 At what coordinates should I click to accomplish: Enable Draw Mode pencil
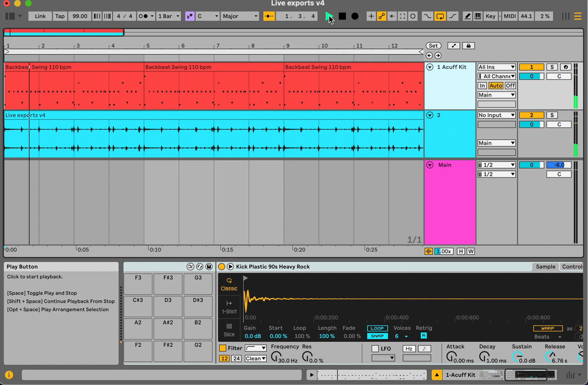(467, 16)
